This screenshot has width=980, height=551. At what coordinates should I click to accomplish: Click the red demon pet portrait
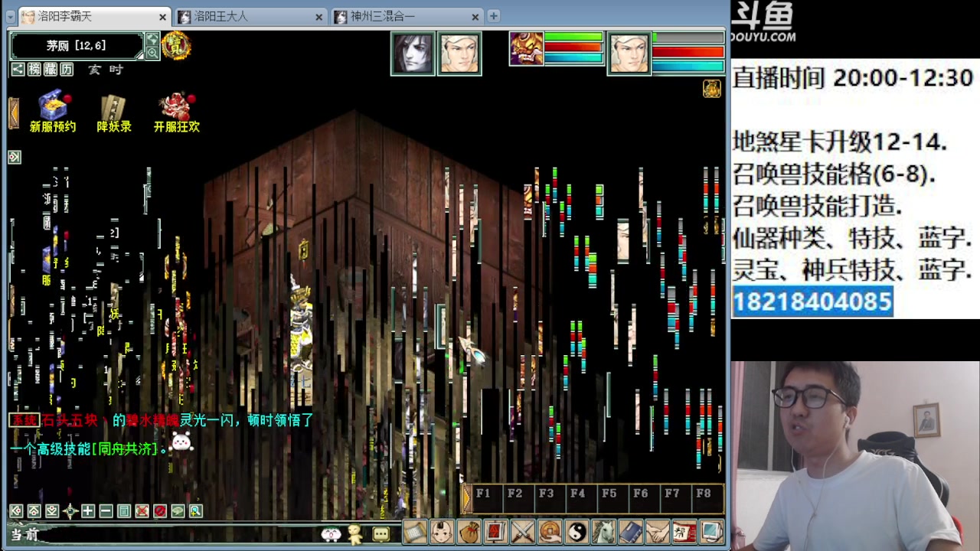[x=527, y=48]
